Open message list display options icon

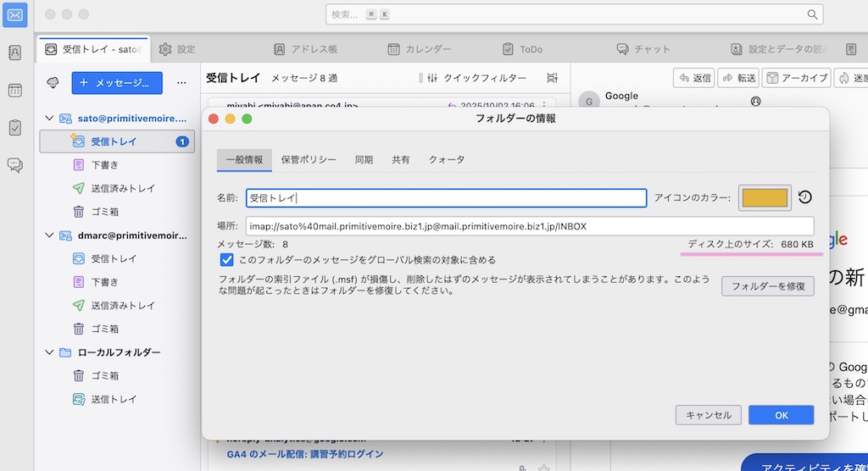(553, 78)
